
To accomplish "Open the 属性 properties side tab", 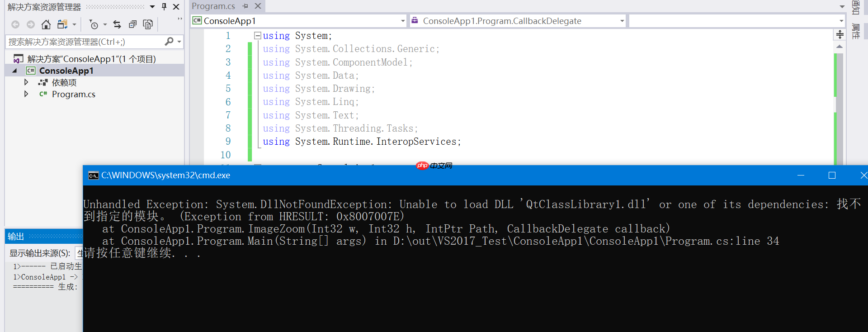I will pyautogui.click(x=856, y=31).
